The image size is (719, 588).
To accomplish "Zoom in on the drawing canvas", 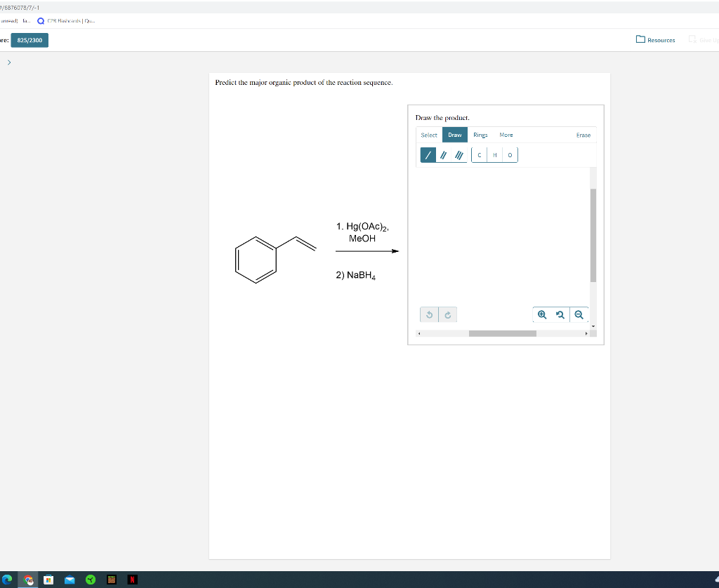I will (541, 314).
